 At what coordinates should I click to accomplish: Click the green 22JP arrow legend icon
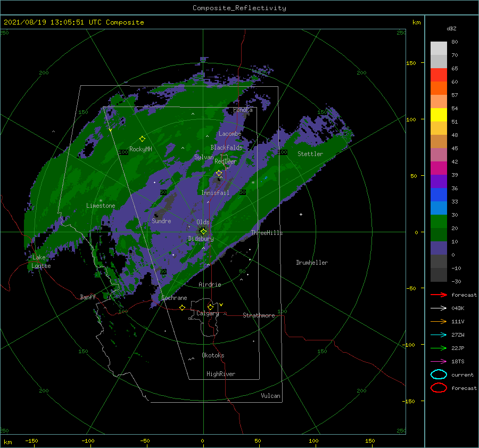pyautogui.click(x=439, y=348)
